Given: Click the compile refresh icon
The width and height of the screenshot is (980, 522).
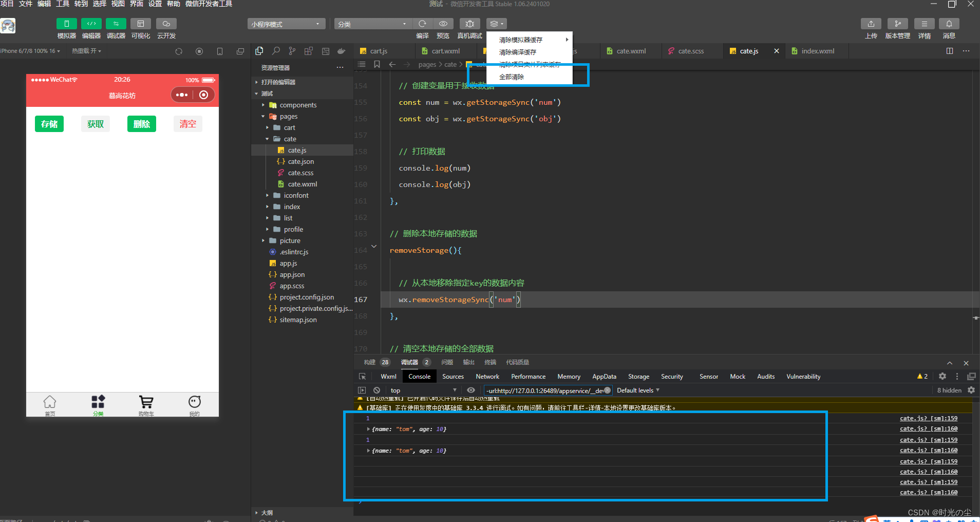Looking at the screenshot, I should pyautogui.click(x=422, y=24).
